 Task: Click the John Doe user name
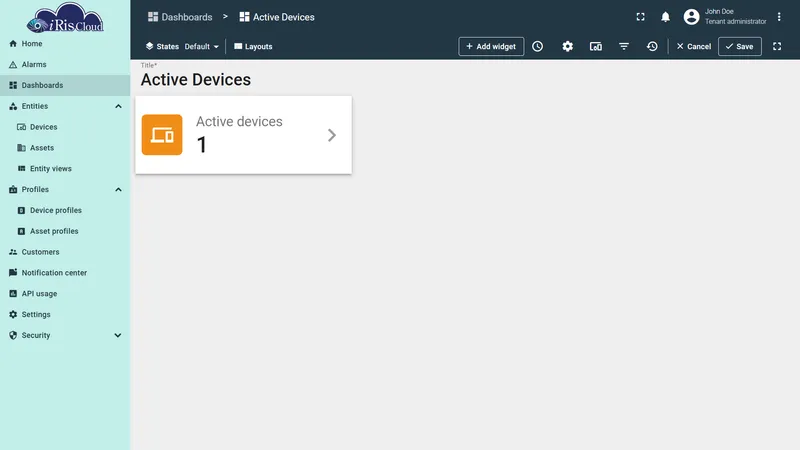pos(719,11)
